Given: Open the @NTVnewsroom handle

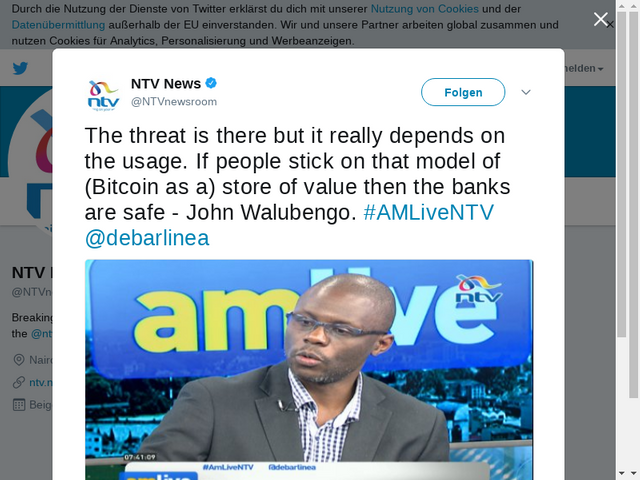Looking at the screenshot, I should (x=174, y=102).
